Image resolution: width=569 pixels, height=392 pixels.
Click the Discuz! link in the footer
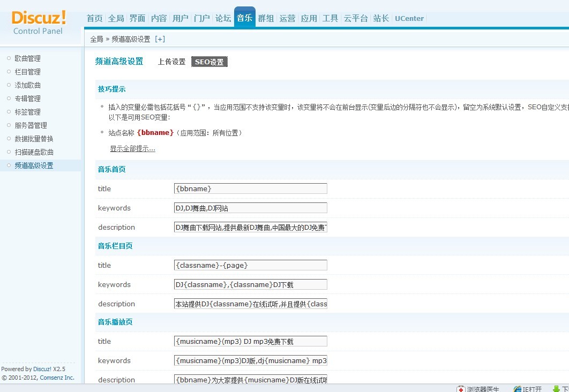pyautogui.click(x=42, y=369)
